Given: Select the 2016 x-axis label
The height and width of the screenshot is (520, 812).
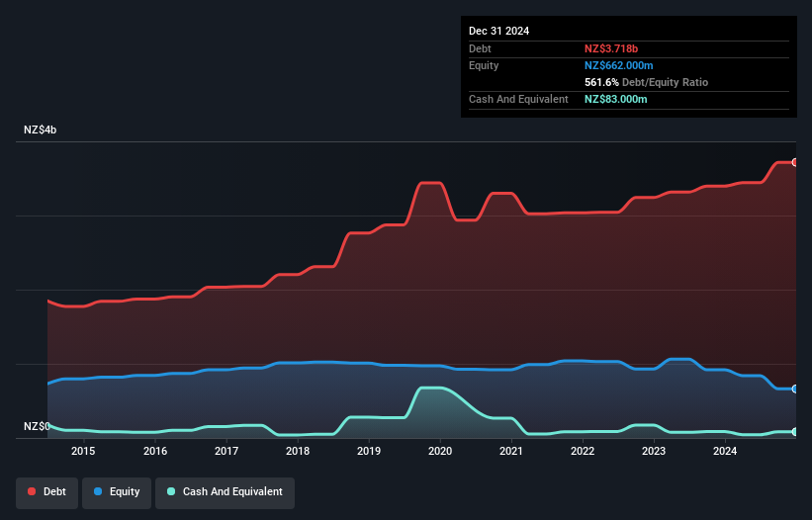Looking at the screenshot, I should point(155,451).
